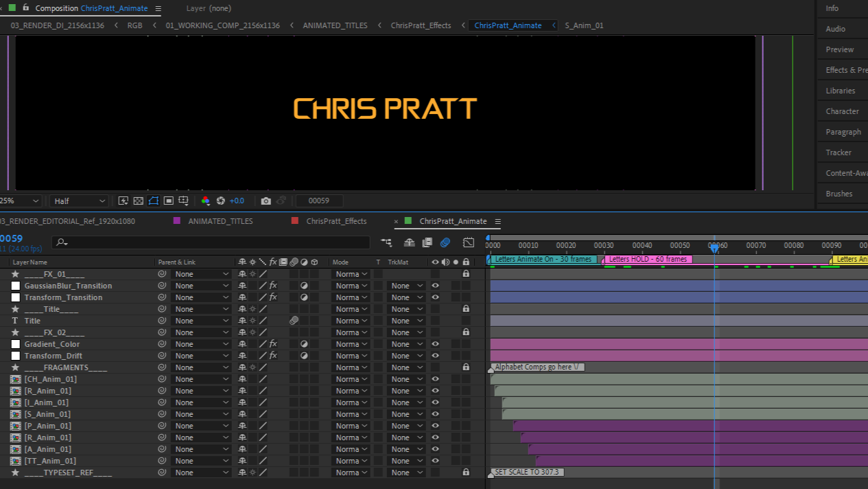Open the Half resolution dropdown

pos(79,201)
